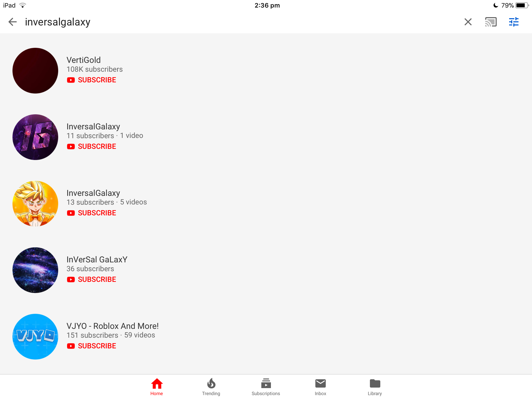Open the Cast to device icon

(x=491, y=22)
